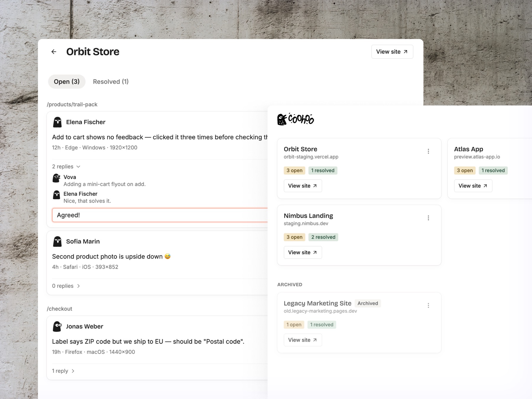This screenshot has height=399, width=532.
Task: Click the '1 open' badge on Legacy Marketing Site
Action: click(294, 325)
